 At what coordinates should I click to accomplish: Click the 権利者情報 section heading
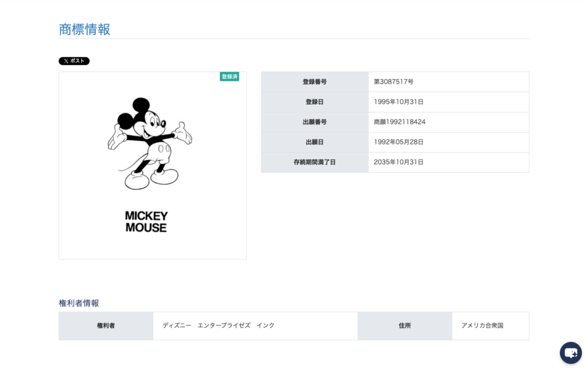click(x=79, y=303)
